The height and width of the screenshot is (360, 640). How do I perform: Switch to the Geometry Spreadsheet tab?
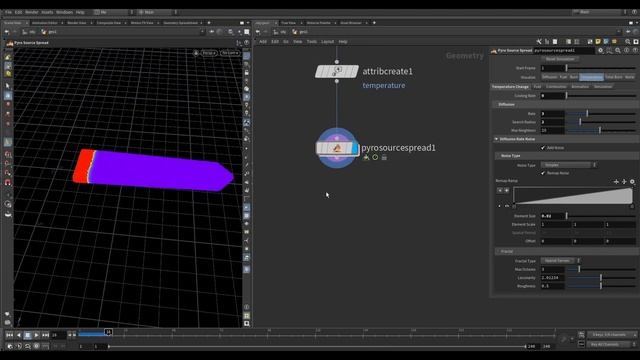tap(180, 23)
